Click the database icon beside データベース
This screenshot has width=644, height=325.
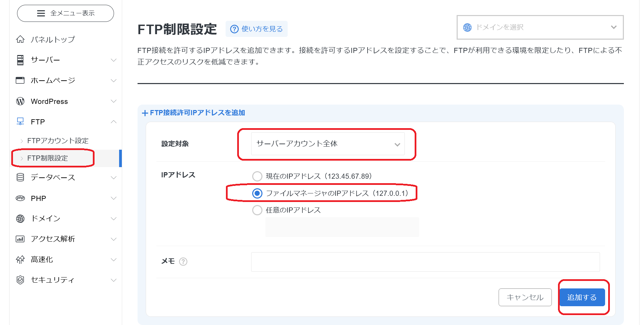20,177
